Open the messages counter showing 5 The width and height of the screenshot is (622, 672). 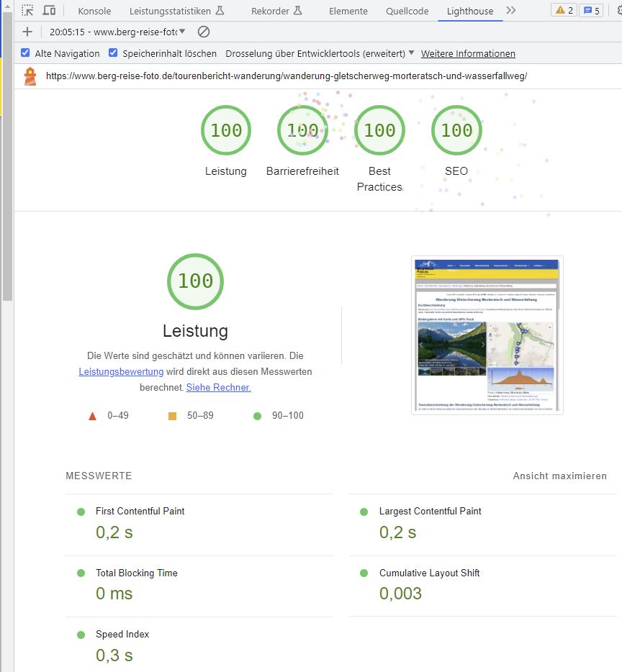tap(591, 10)
